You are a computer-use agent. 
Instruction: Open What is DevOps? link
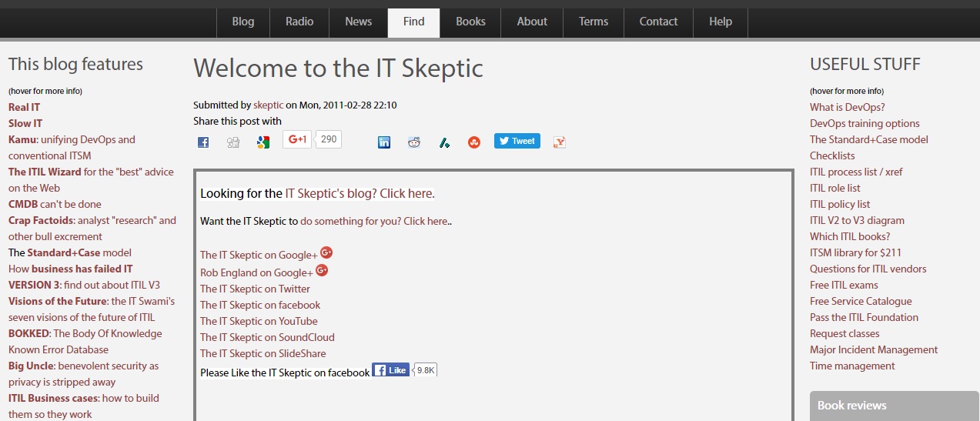pyautogui.click(x=848, y=107)
